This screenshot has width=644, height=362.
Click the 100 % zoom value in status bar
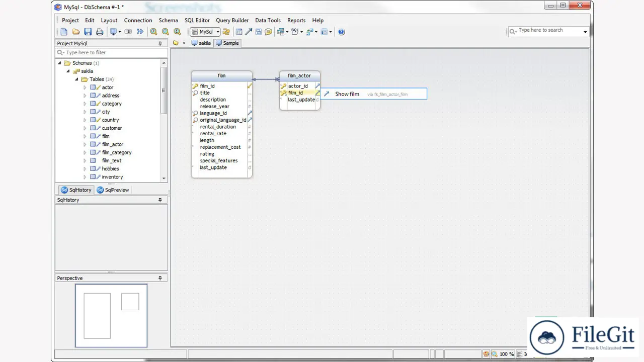point(507,354)
